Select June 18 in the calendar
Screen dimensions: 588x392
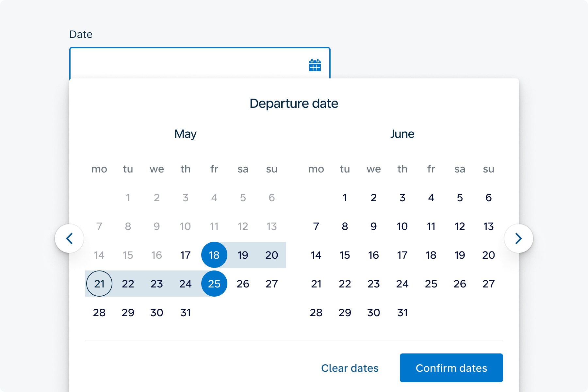point(431,255)
